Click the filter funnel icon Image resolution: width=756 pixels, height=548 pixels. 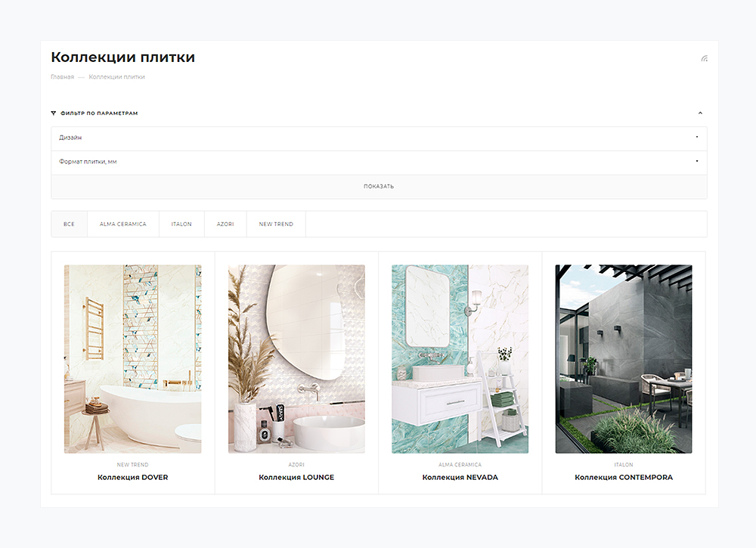click(x=54, y=113)
